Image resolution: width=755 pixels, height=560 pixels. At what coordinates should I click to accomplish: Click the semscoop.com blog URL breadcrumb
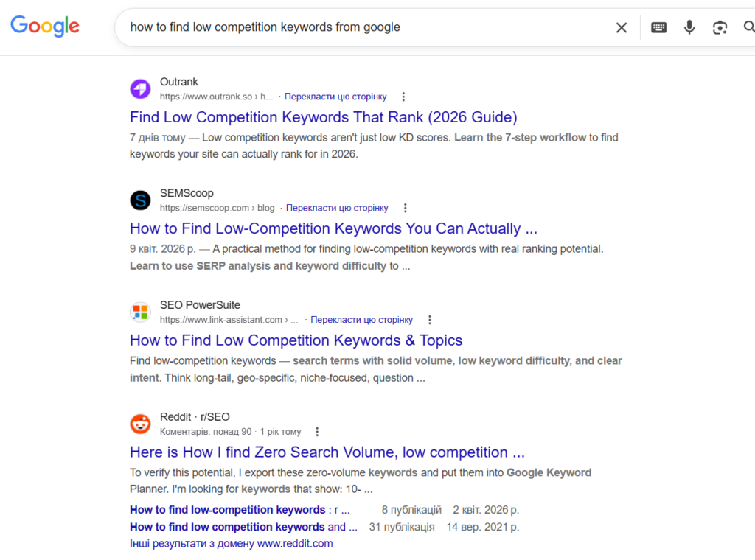click(218, 208)
